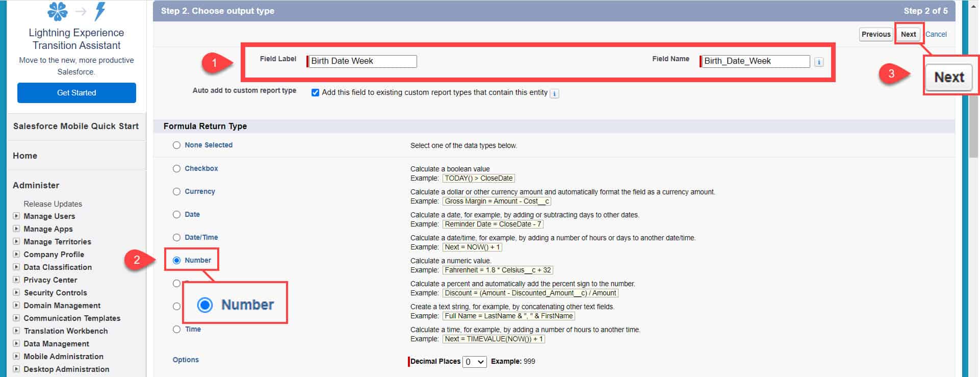Open Domain Management in setup tree
Image resolution: width=980 pixels, height=377 pixels.
[62, 306]
